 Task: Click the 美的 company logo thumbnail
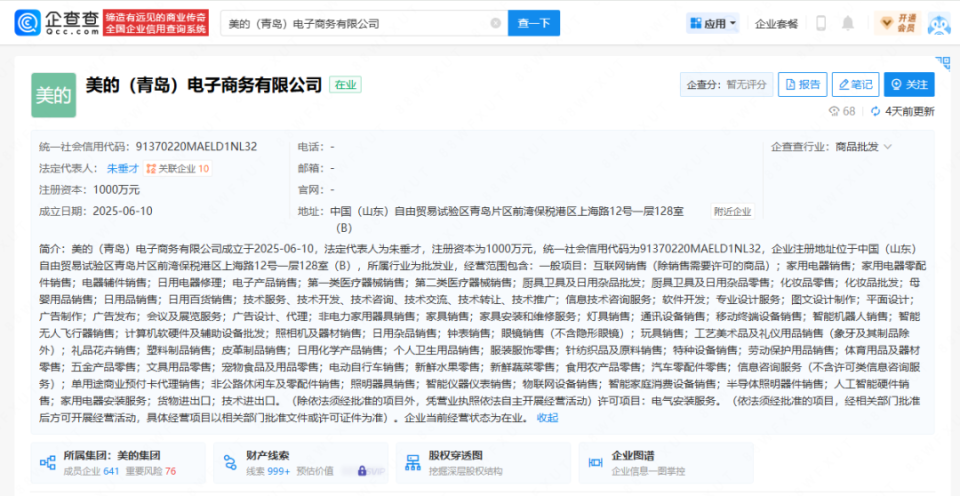(53, 95)
